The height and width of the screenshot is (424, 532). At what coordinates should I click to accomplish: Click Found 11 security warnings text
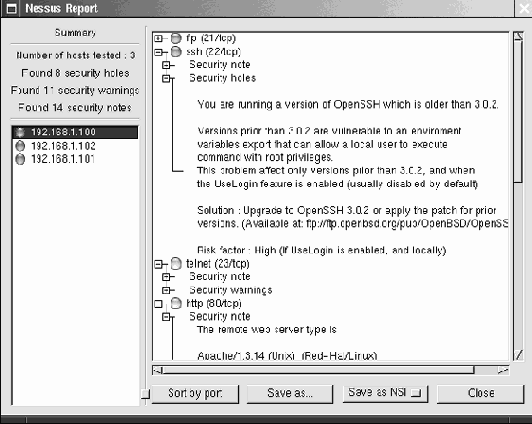point(75,91)
